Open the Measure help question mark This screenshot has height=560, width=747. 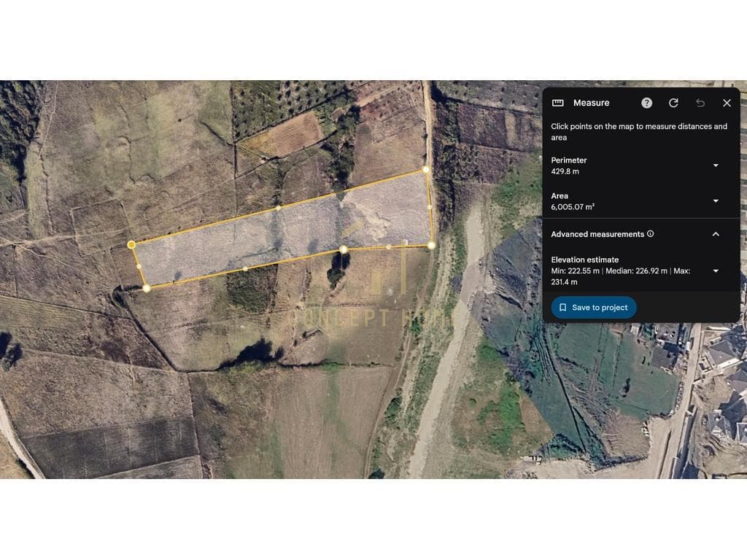tap(646, 103)
